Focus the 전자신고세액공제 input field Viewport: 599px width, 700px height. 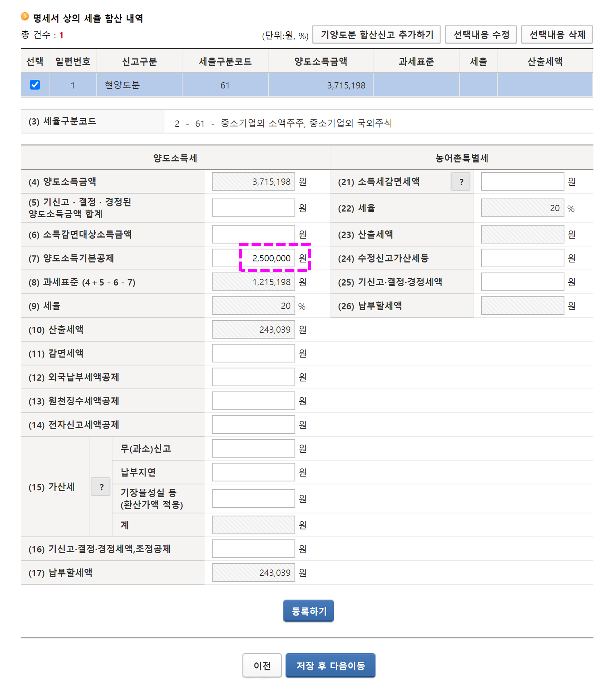[x=253, y=424]
